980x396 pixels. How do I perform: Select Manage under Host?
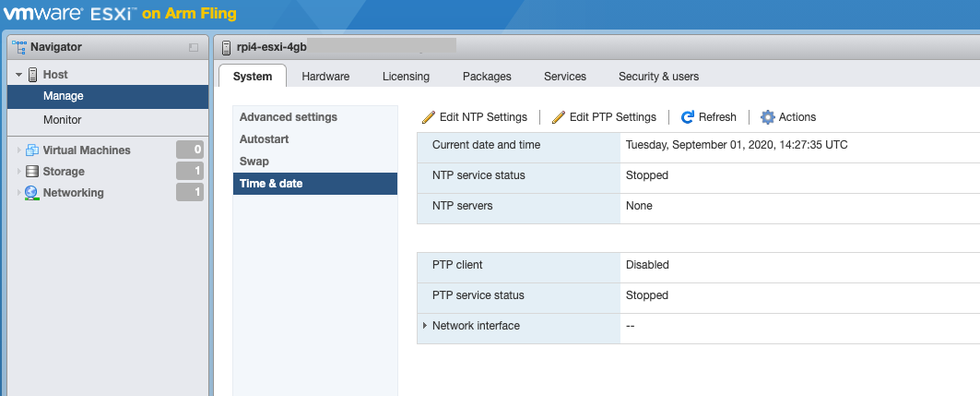108,96
